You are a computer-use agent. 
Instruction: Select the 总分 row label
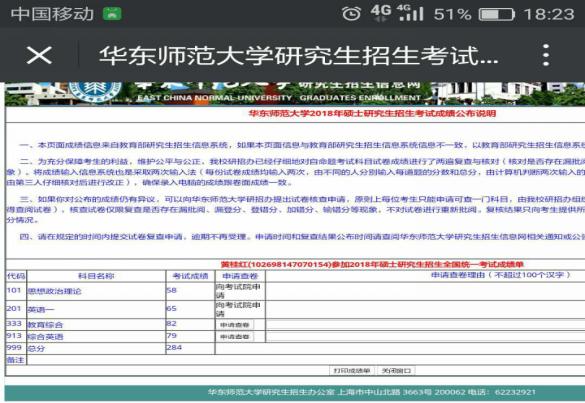click(x=37, y=349)
